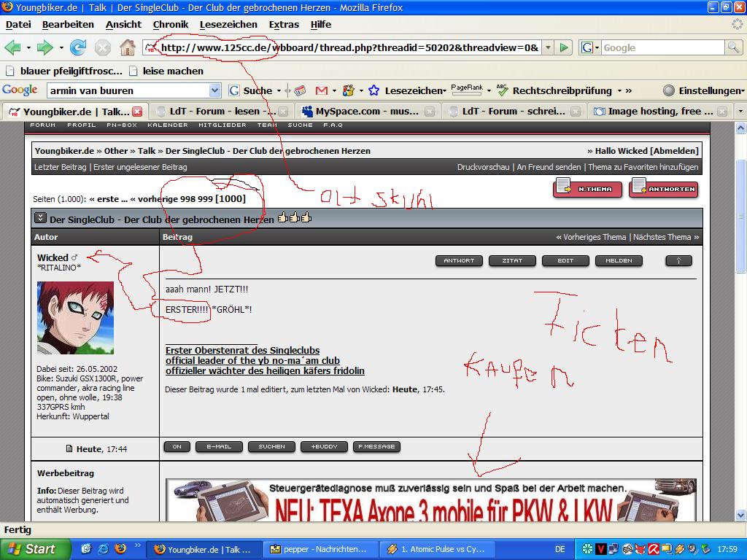
Task: Click the page vertical scrollbar down arrow
Action: point(740,515)
